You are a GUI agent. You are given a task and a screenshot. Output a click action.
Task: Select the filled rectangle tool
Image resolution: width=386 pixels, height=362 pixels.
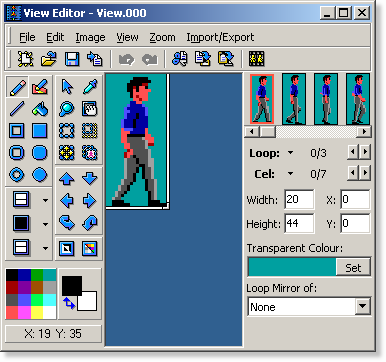[x=40, y=131]
